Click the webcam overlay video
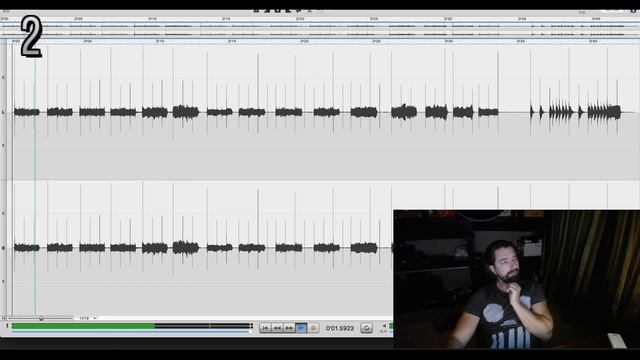 (516, 279)
